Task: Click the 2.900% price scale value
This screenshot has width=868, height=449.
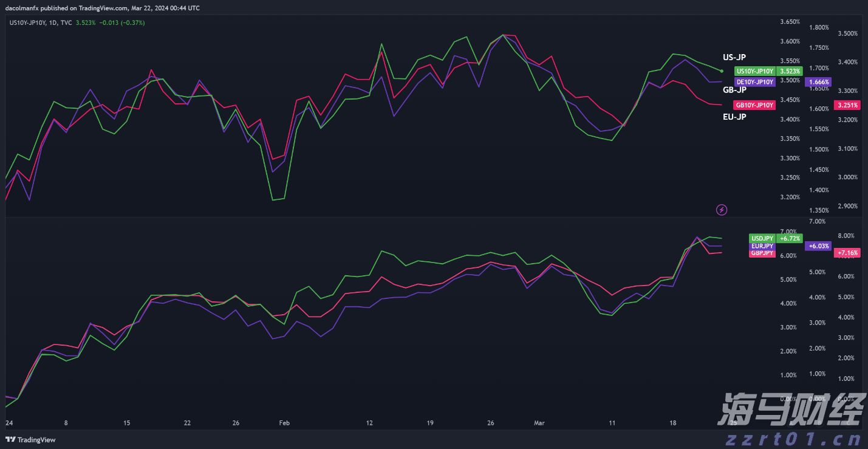Action: click(847, 206)
